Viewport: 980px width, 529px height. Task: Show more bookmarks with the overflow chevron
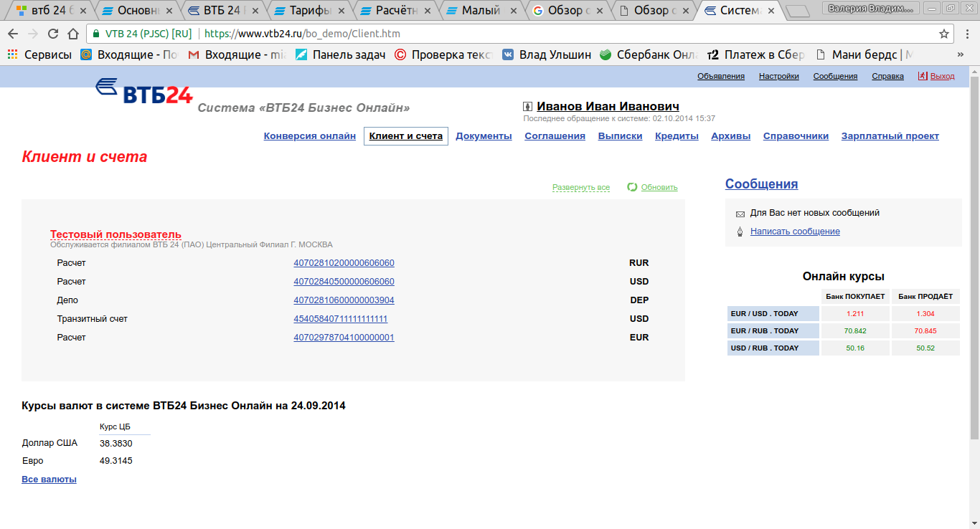click(960, 54)
